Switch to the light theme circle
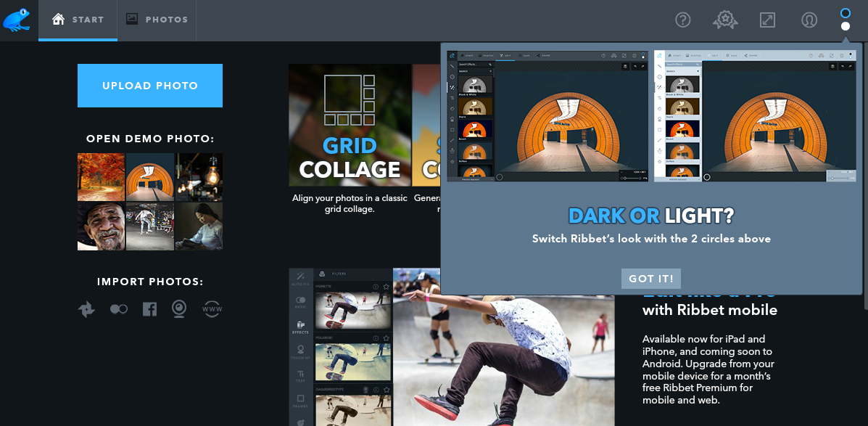The height and width of the screenshot is (426, 868). click(x=845, y=26)
